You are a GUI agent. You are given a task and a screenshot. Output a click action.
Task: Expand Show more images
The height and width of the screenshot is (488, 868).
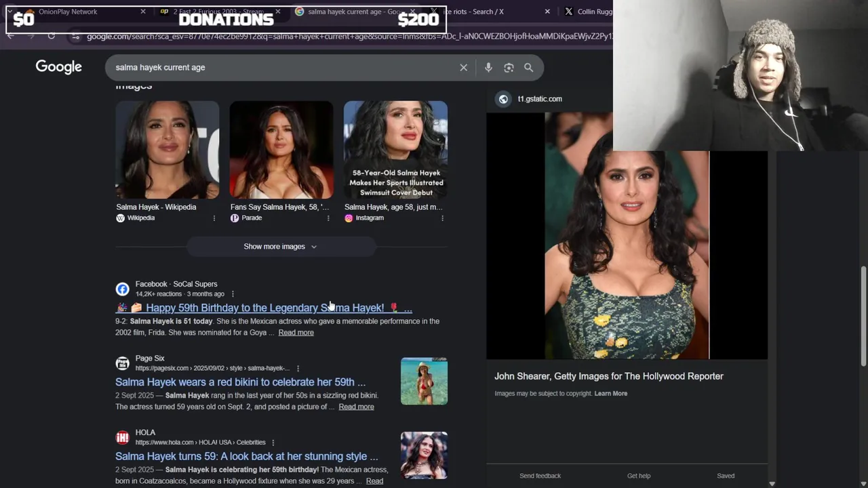pos(280,247)
